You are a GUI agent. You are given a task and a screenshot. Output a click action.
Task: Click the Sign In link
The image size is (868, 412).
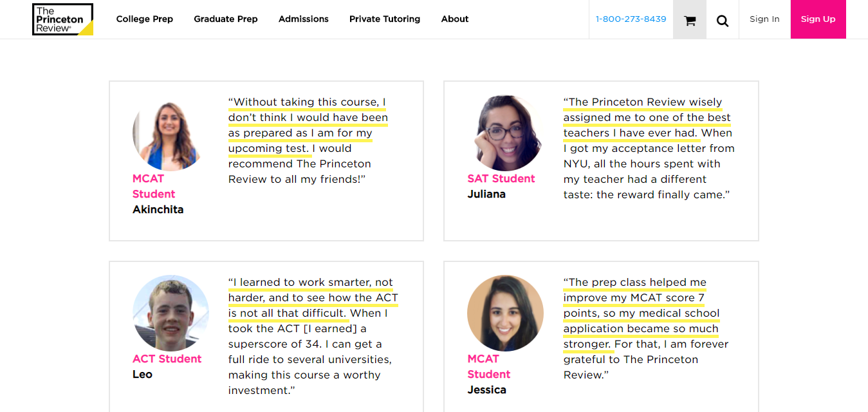[764, 19]
